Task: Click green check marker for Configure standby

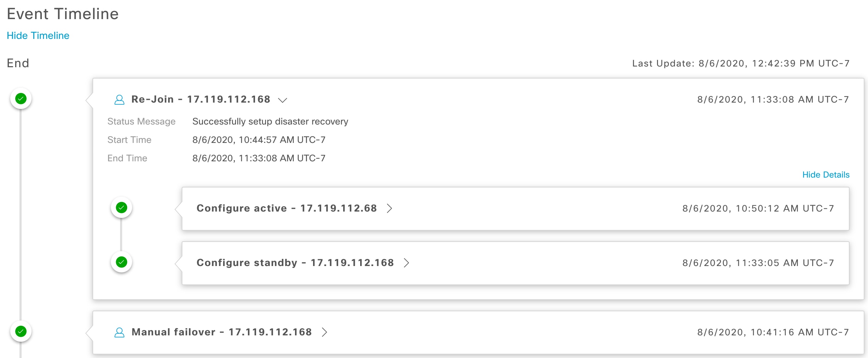Action: (121, 262)
